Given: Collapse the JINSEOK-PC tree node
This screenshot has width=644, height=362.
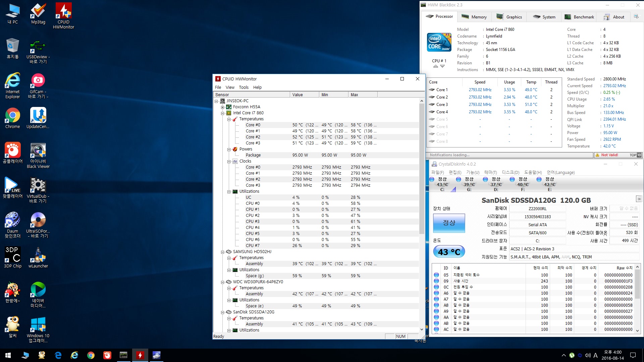Looking at the screenshot, I should [x=216, y=101].
